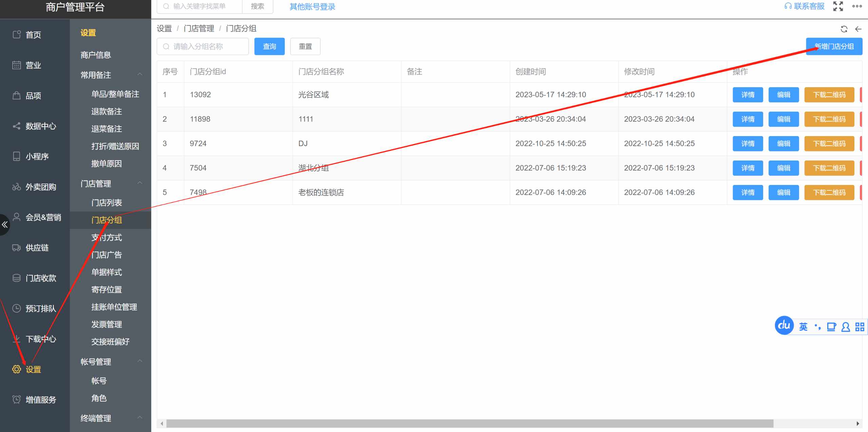
Task: Open 退款备注 menu item
Action: 107,111
